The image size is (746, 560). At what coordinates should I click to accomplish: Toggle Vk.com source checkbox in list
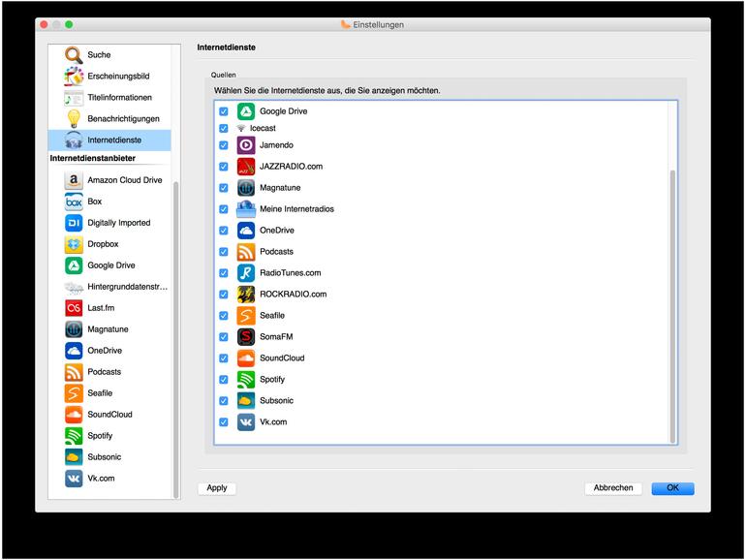(x=224, y=422)
